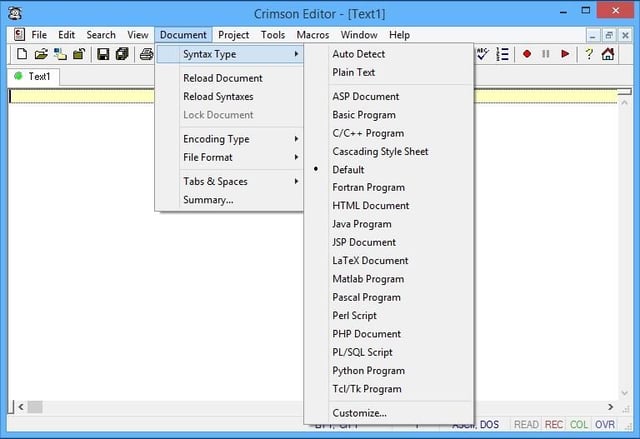The width and height of the screenshot is (640, 439).
Task: Open the Tools menu
Action: 273,35
